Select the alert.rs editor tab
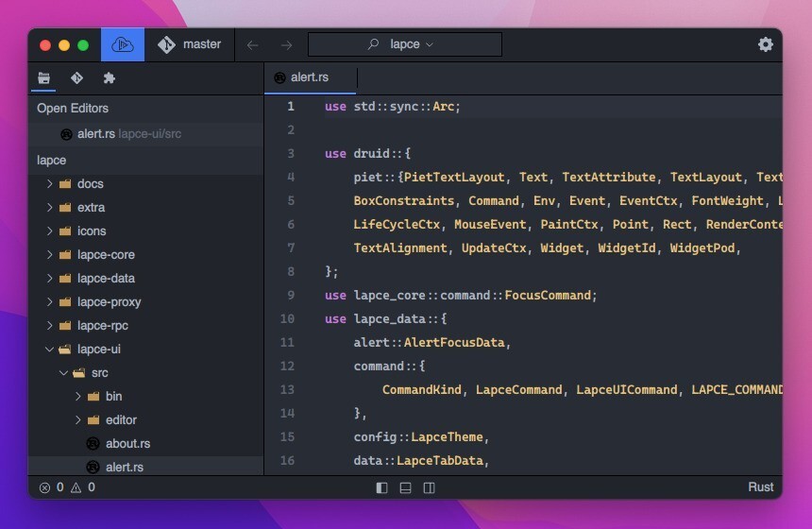This screenshot has height=529, width=812. [310, 77]
